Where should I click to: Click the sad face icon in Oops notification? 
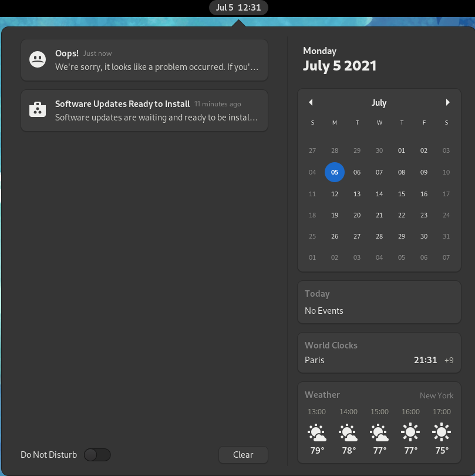pyautogui.click(x=38, y=59)
